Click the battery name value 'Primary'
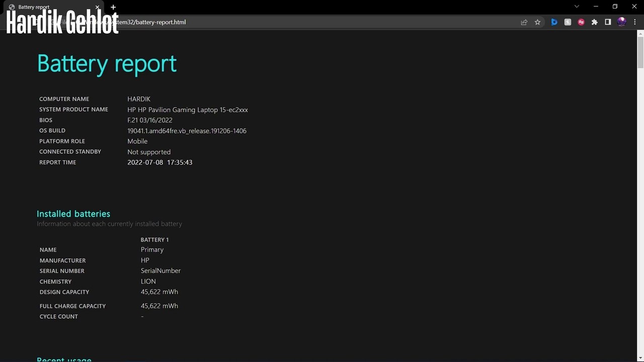Image resolution: width=644 pixels, height=362 pixels. [152, 249]
